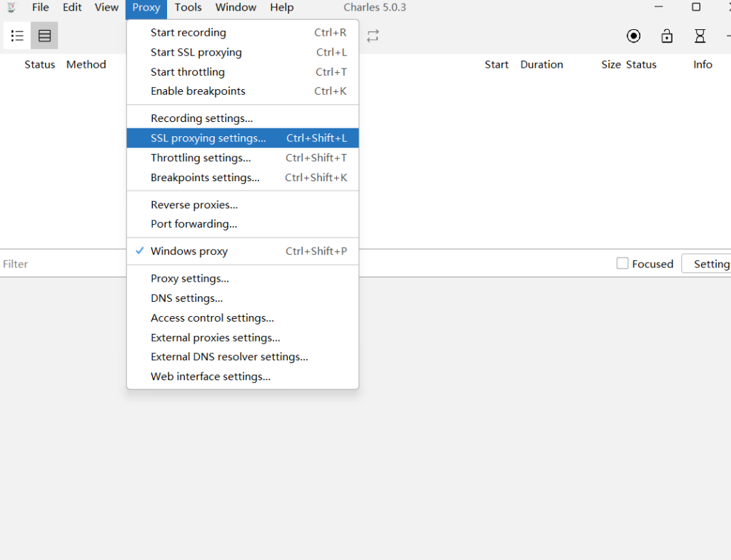The width and height of the screenshot is (731, 560).
Task: Click the Repeat request arrows icon
Action: [373, 36]
